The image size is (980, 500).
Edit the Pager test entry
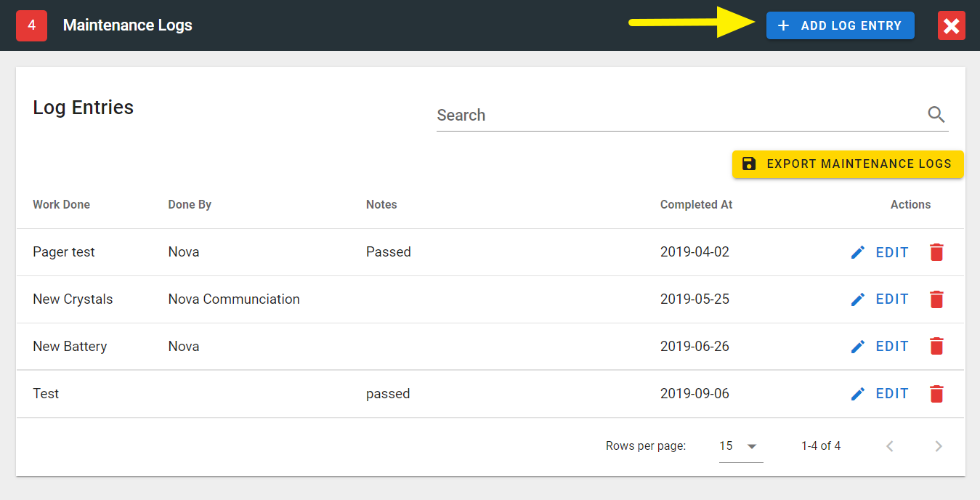(x=880, y=252)
